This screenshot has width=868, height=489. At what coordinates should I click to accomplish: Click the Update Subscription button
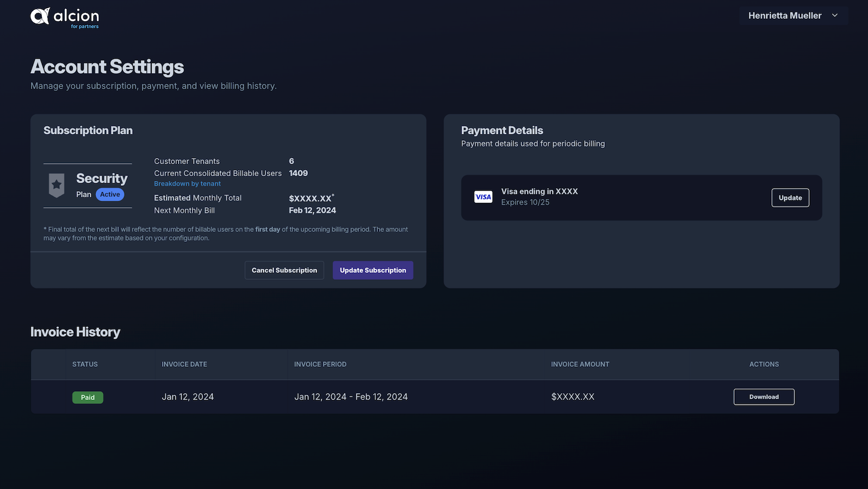tap(373, 270)
